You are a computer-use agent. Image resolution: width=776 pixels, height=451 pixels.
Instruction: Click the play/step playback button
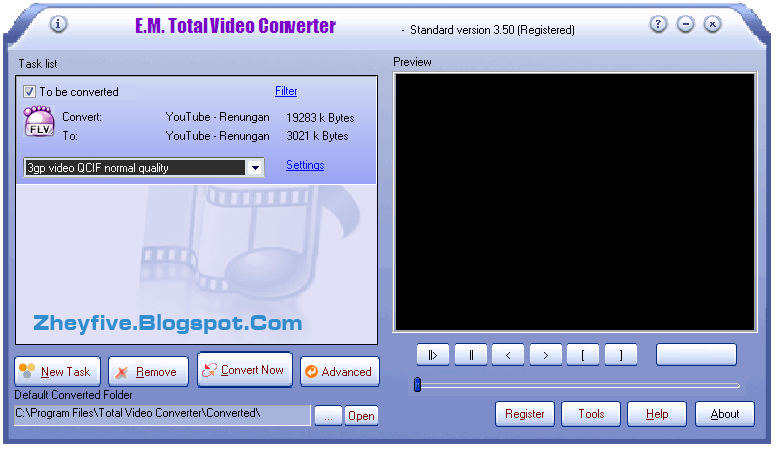point(433,355)
